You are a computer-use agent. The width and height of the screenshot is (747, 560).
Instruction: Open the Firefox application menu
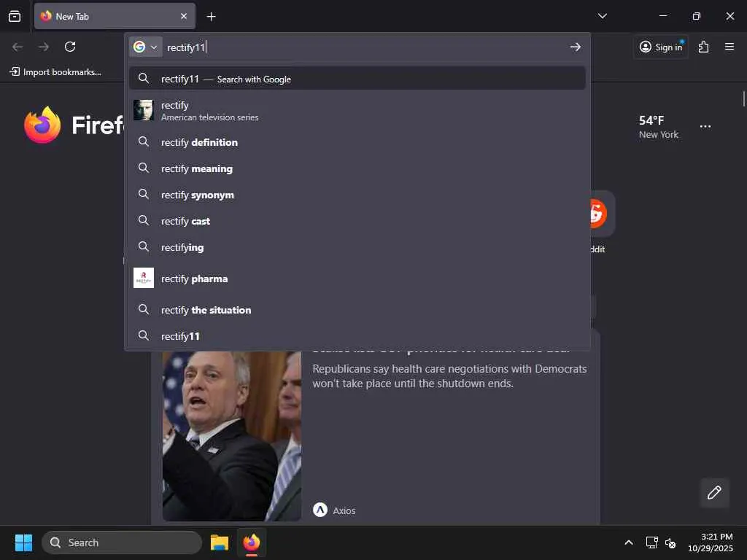click(x=729, y=47)
